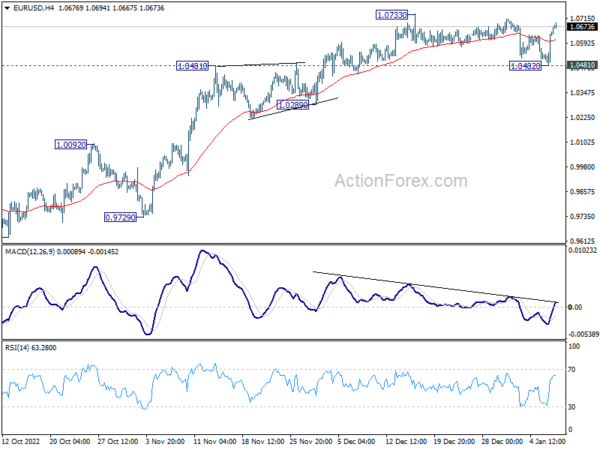The height and width of the screenshot is (450, 600).
Task: Click the 12 Oct 2022 date label
Action: [x=21, y=441]
